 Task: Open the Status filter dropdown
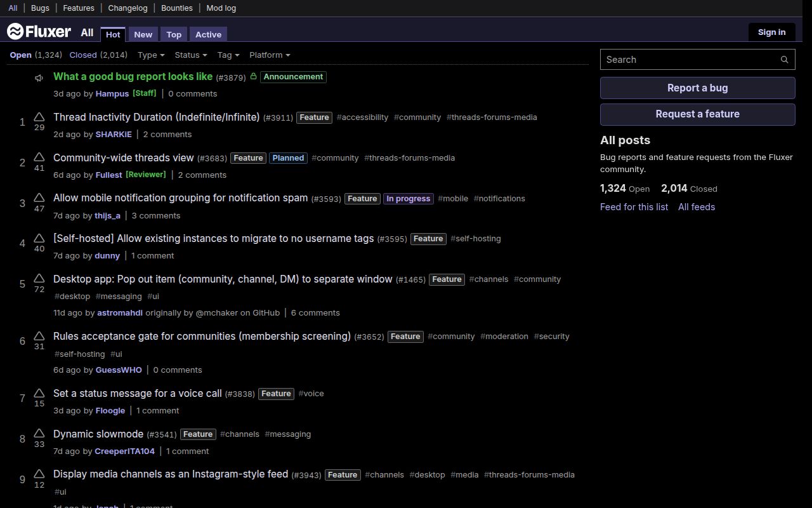[x=191, y=55]
